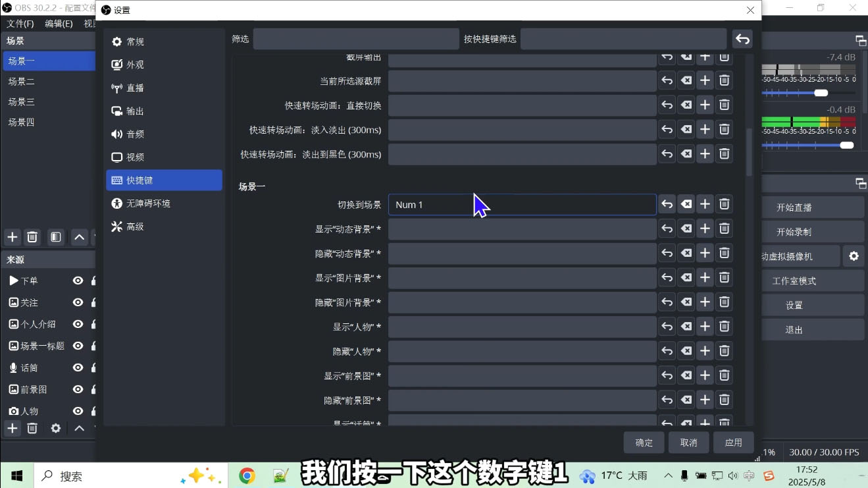The width and height of the screenshot is (868, 488).
Task: Click the 筛选 filter input field
Action: click(x=355, y=39)
